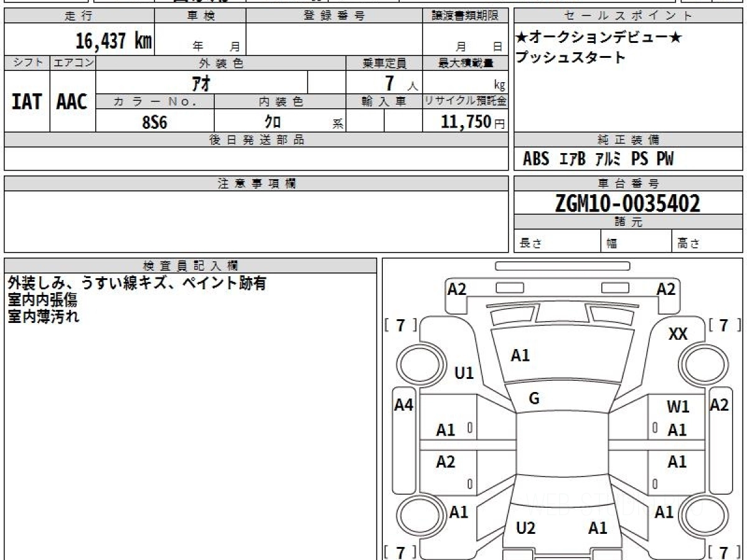Image resolution: width=747 pixels, height=560 pixels.
Task: Click the 内装色 header
Action: (x=280, y=101)
